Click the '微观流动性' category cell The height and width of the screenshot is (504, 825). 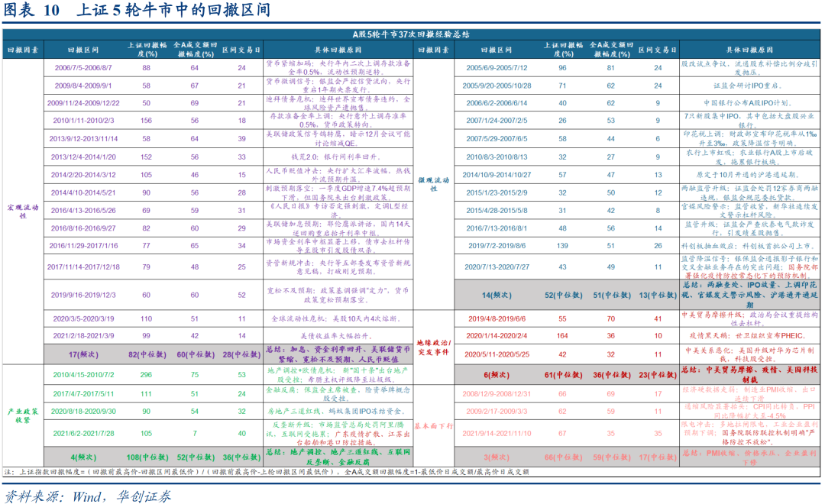tap(433, 183)
